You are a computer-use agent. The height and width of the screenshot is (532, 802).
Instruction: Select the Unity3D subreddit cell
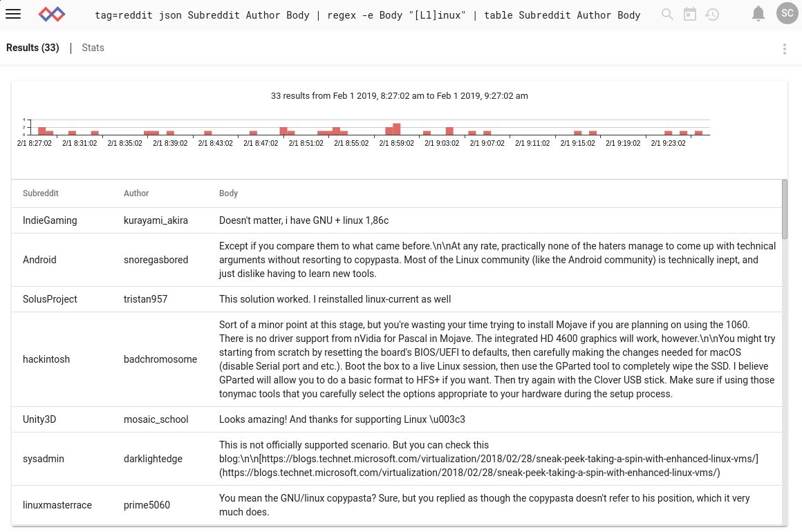tap(39, 419)
